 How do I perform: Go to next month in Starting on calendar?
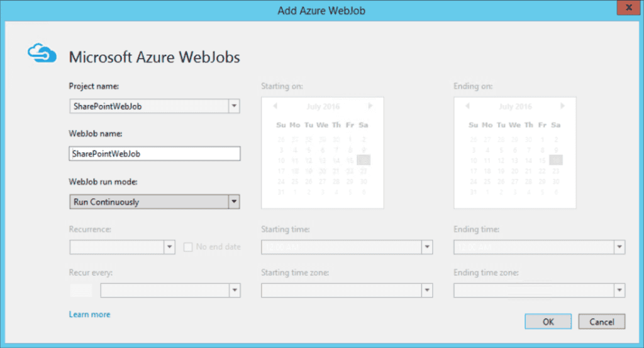370,106
